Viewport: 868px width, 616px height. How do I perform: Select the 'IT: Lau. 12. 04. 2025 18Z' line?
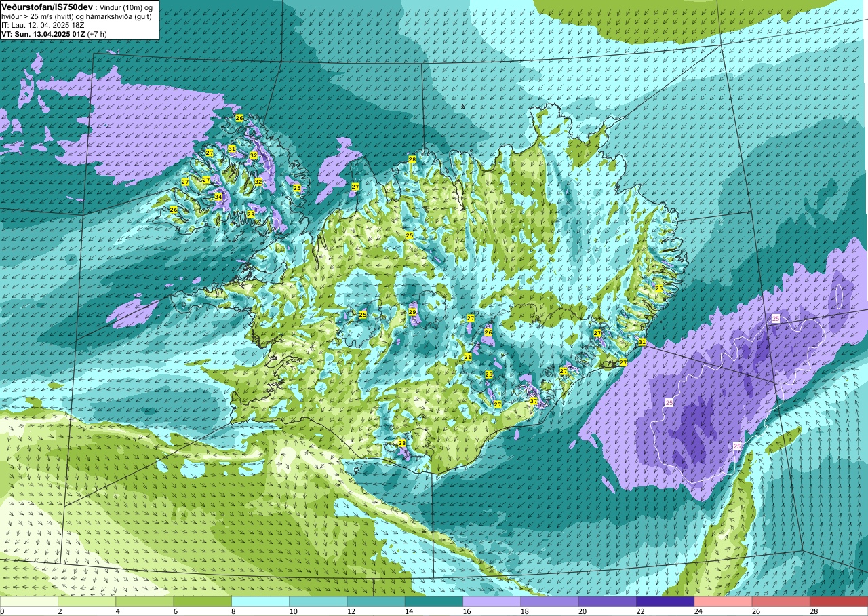(43, 25)
